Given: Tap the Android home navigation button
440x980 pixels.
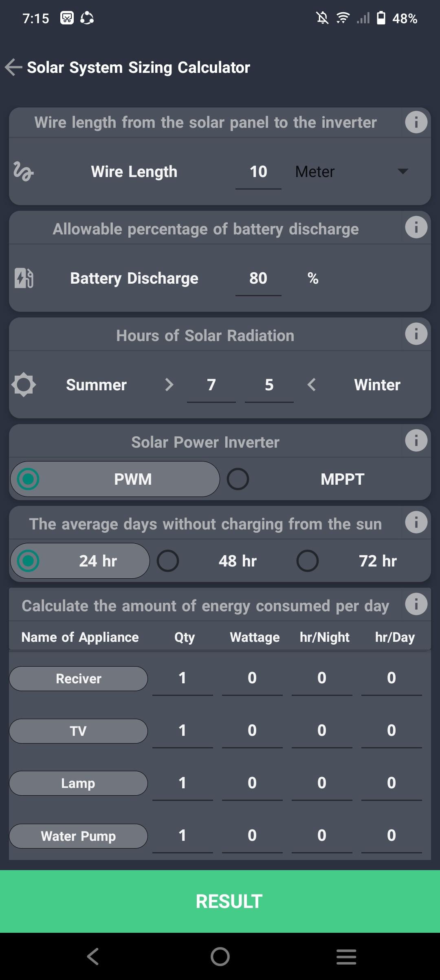Looking at the screenshot, I should [x=220, y=956].
